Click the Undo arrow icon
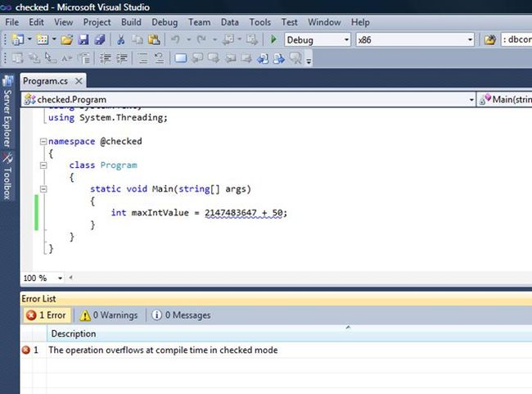Screen dimensions: 532x394 [x=175, y=40]
